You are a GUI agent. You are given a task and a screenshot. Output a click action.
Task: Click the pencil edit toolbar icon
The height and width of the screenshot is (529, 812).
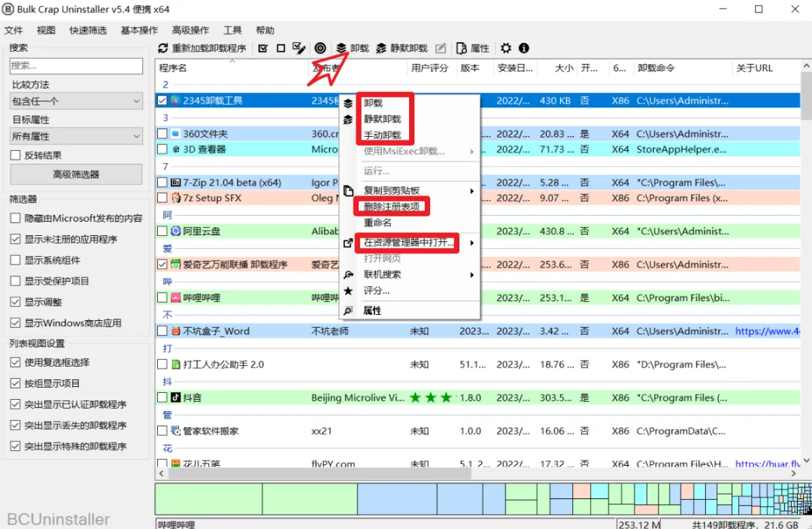click(441, 48)
